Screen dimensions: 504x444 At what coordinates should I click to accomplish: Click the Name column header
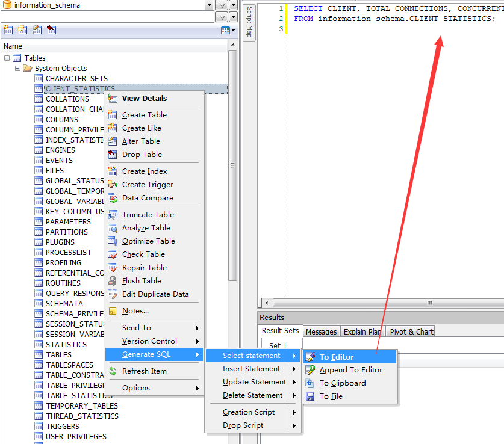click(x=115, y=46)
